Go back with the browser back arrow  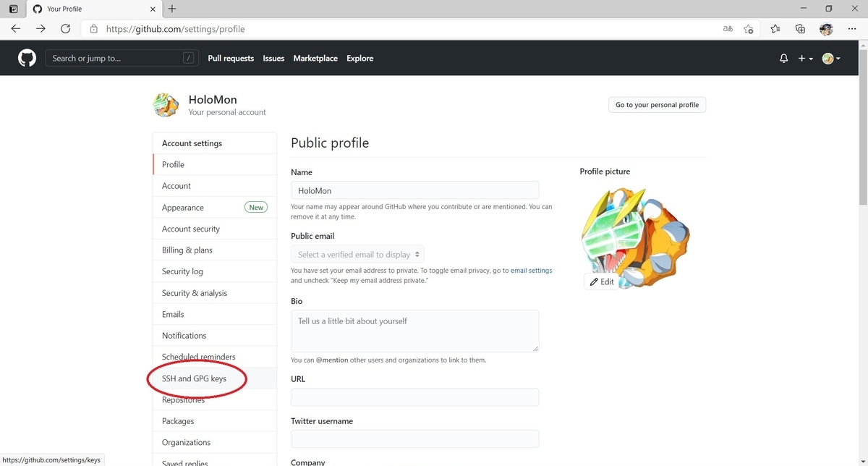(16, 29)
